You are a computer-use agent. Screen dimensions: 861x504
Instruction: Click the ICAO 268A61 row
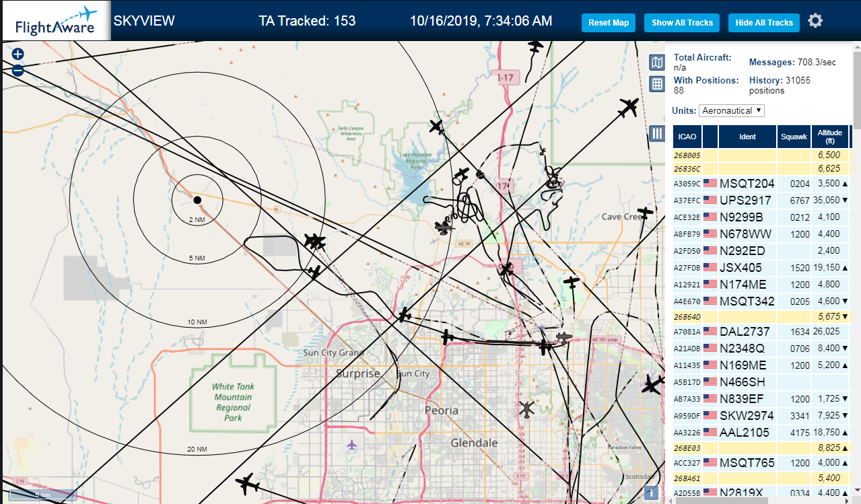coord(761,478)
